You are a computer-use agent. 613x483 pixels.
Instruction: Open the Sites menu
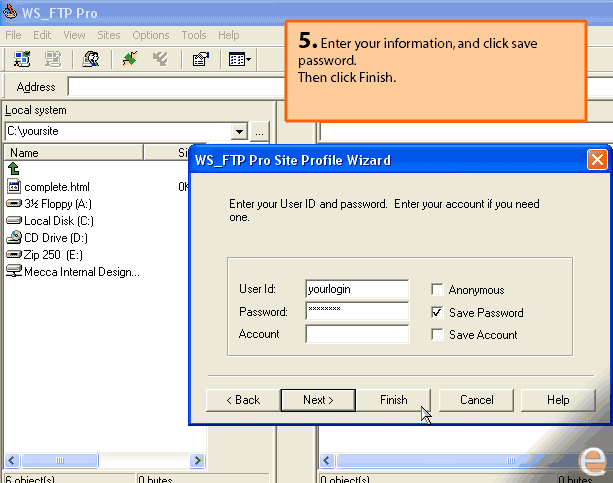pos(109,35)
